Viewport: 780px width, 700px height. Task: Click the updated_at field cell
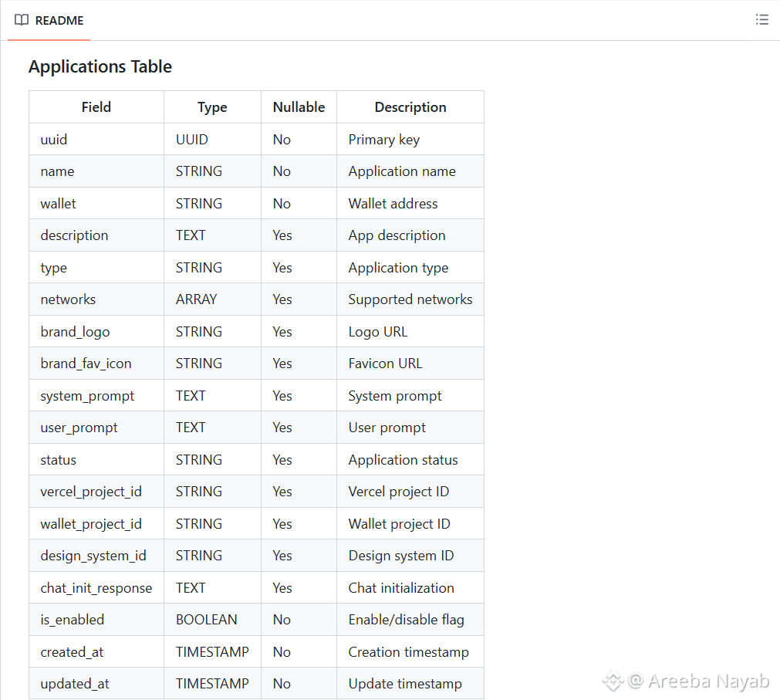96,684
